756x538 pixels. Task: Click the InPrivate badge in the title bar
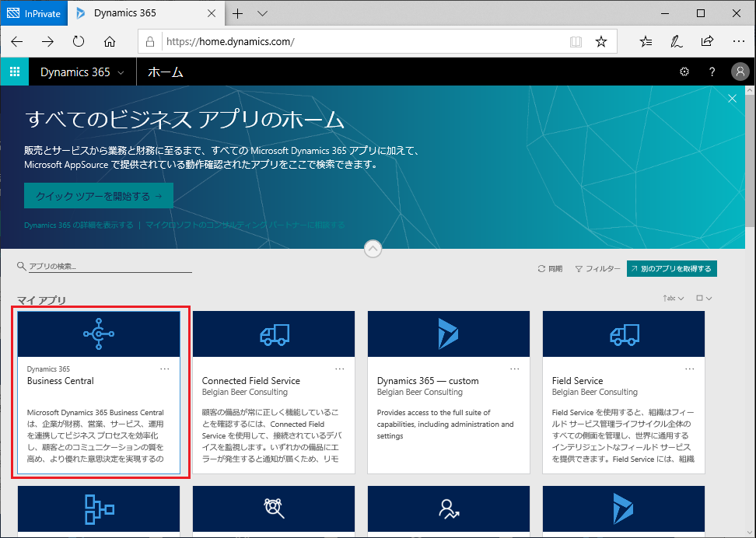pyautogui.click(x=33, y=13)
